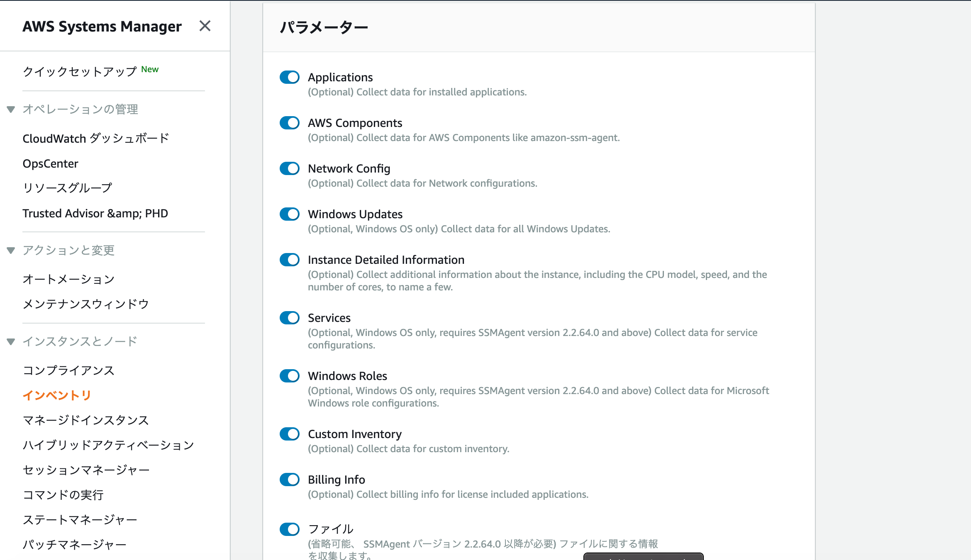Click the service configurations description text
The width and height of the screenshot is (971, 560).
532,339
